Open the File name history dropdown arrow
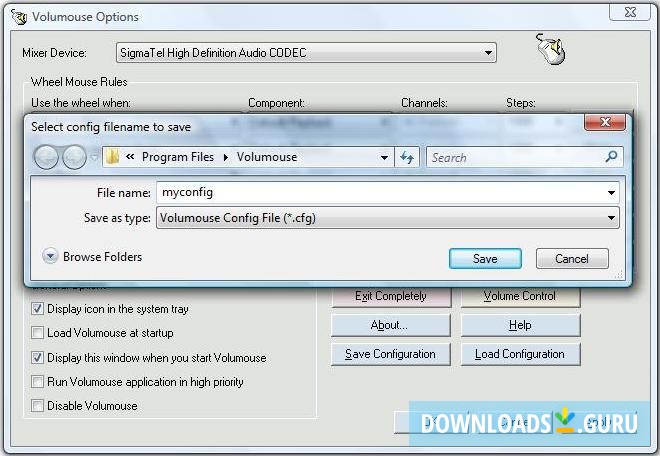This screenshot has width=660, height=456. pos(611,193)
